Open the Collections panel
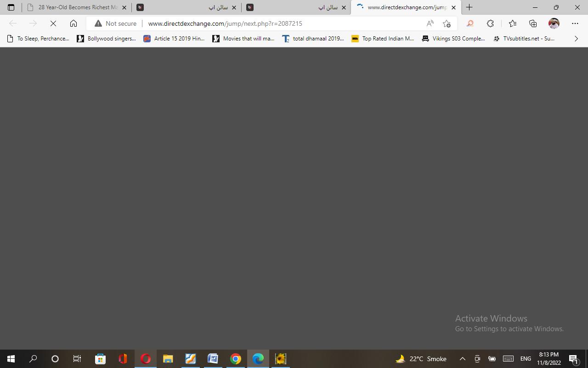Image resolution: width=588 pixels, height=368 pixels. point(533,23)
